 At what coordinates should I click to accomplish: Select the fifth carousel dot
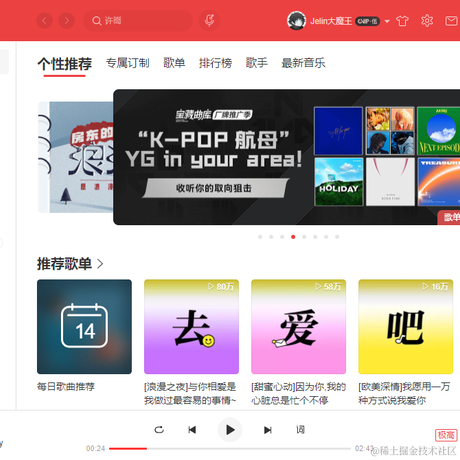tap(304, 237)
